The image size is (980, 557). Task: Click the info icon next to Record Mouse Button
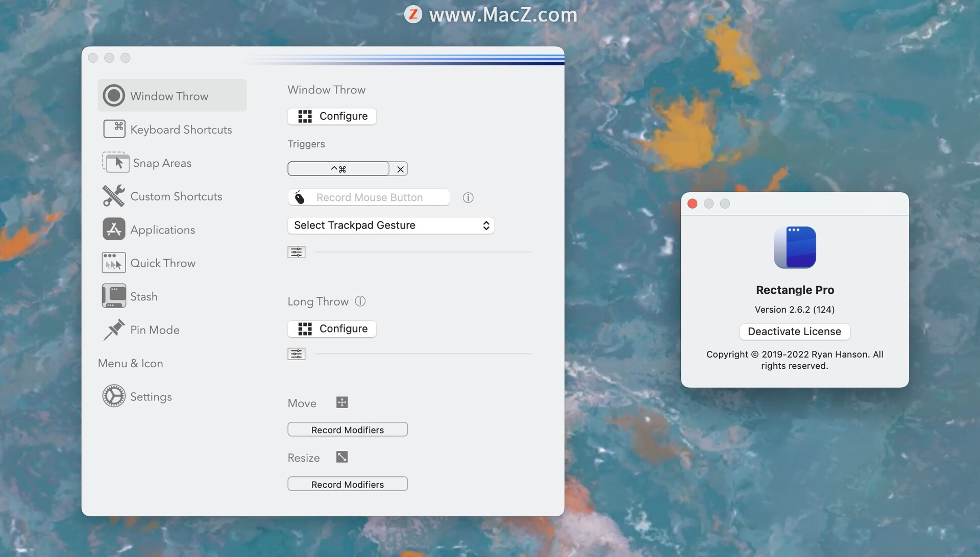(x=468, y=197)
